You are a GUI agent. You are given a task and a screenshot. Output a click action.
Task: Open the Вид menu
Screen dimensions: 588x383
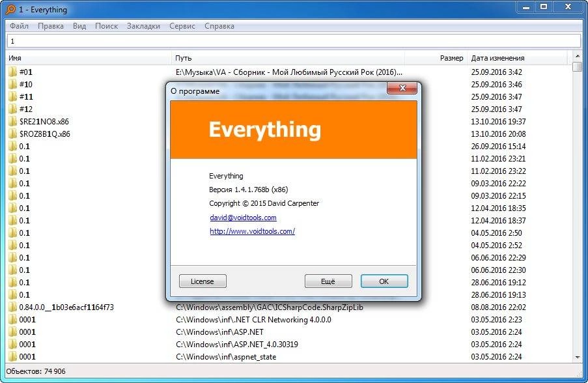[79, 26]
